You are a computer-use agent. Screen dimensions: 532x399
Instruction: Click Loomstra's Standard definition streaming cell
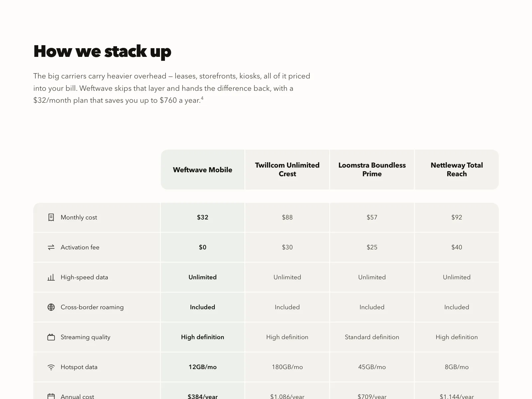pos(372,337)
